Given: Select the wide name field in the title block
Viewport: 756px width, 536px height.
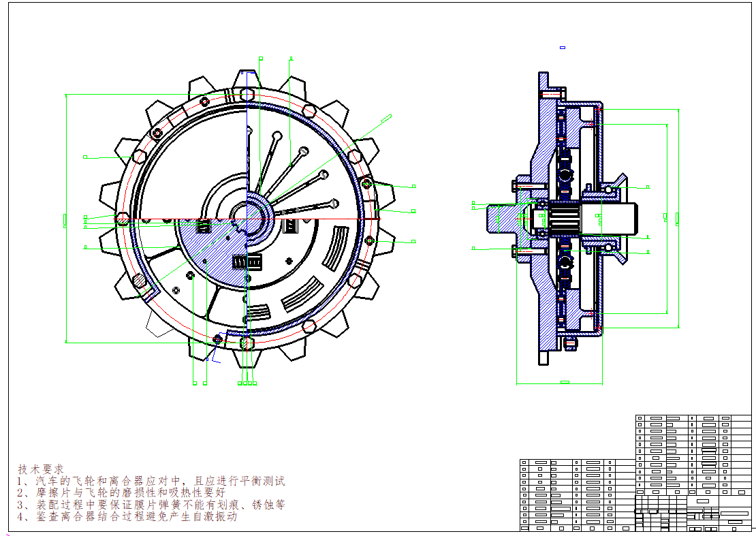Looking at the screenshot, I should (734, 514).
